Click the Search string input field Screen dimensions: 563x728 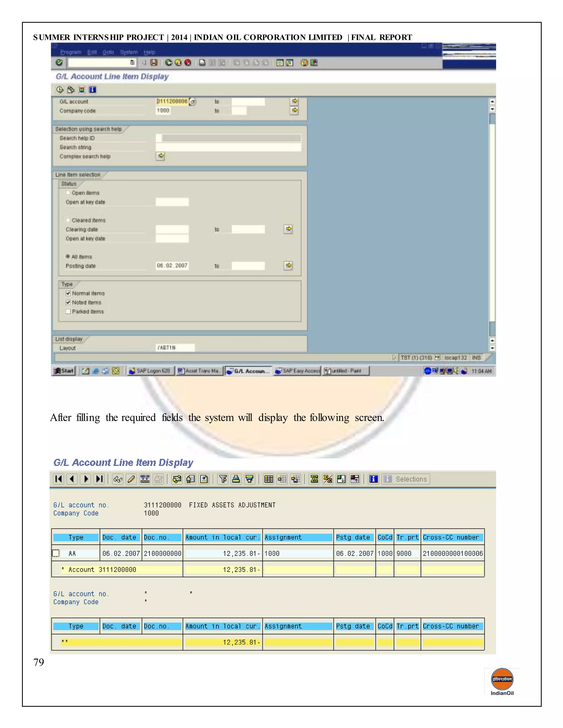(x=228, y=147)
